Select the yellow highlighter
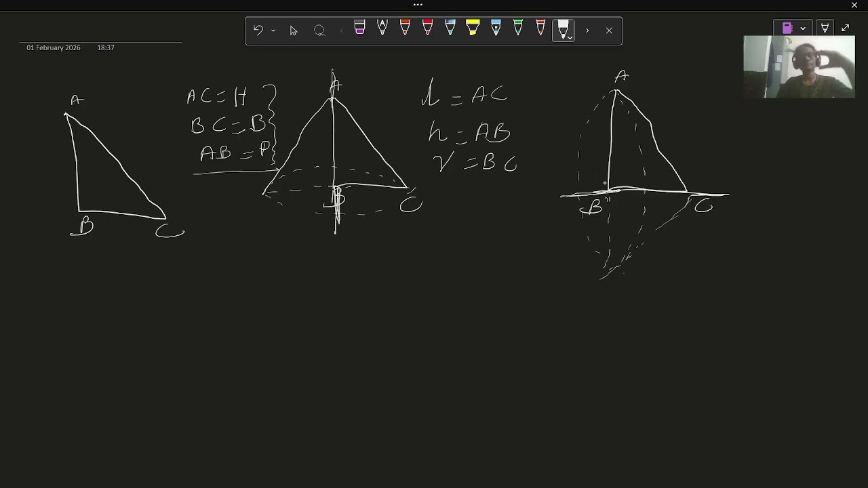Image resolution: width=868 pixels, height=488 pixels. (x=473, y=28)
